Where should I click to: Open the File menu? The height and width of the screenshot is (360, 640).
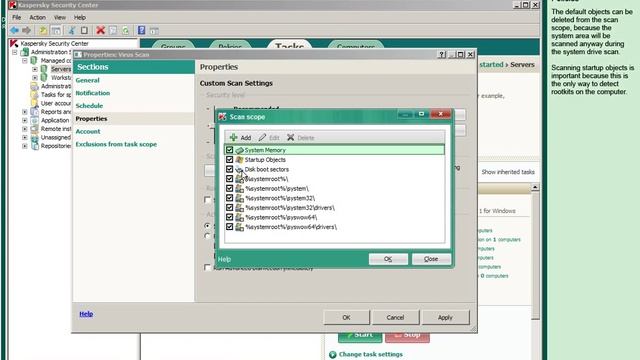point(16,18)
